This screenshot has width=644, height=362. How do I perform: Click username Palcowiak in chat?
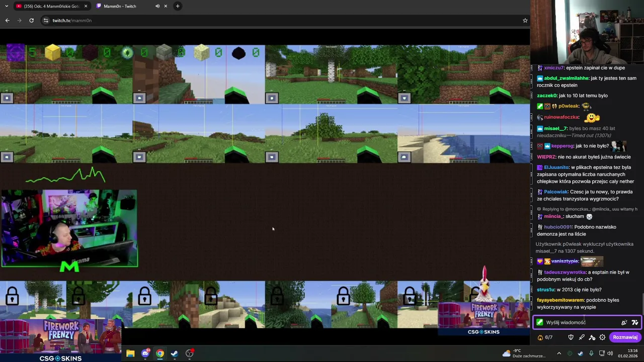(555, 192)
